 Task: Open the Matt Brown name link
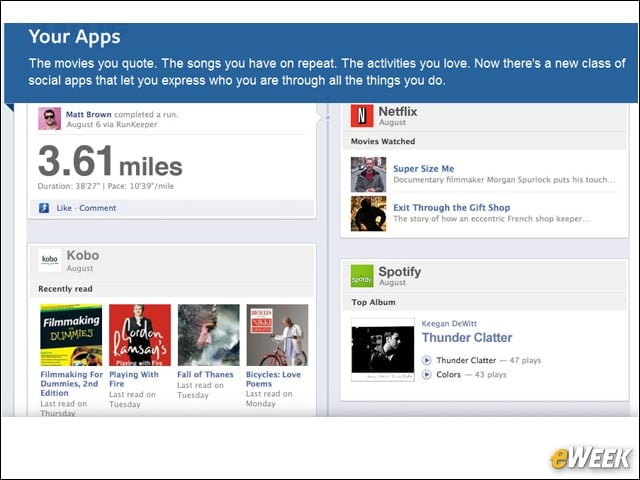(89, 115)
